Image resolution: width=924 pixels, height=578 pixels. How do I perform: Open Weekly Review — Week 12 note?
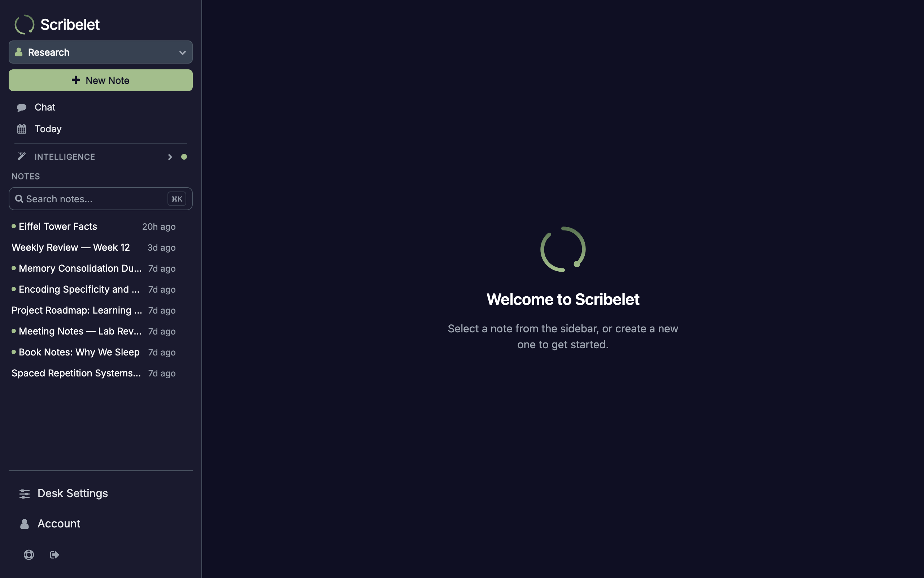(x=93, y=247)
